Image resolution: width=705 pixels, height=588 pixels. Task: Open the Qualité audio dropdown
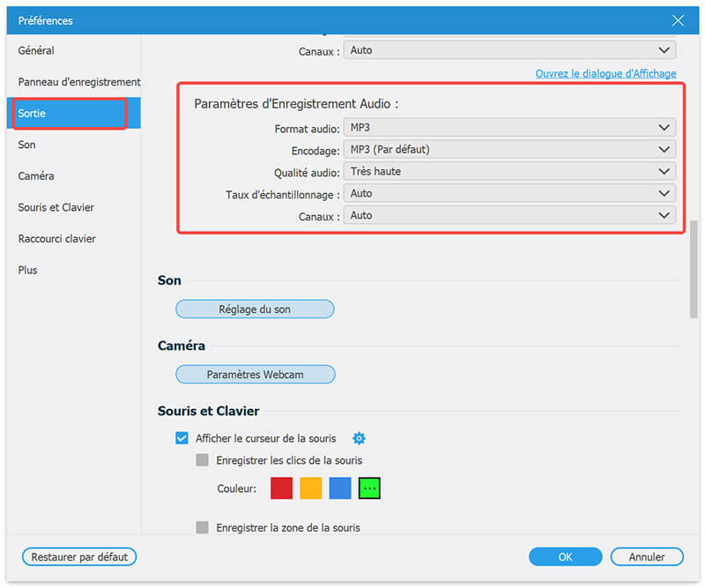pyautogui.click(x=509, y=172)
